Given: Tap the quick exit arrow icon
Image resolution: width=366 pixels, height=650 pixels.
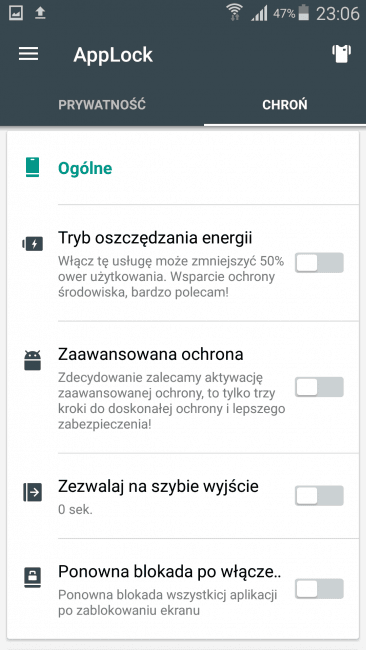Looking at the screenshot, I should [x=32, y=492].
